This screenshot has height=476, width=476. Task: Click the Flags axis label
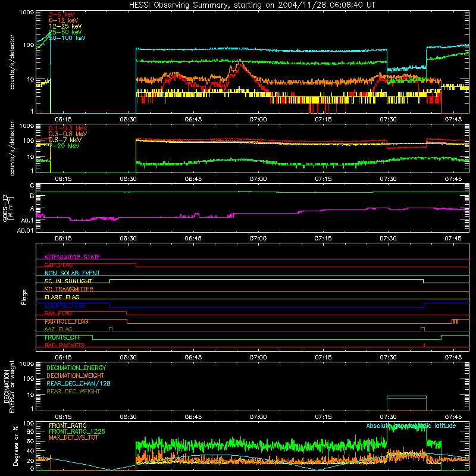coord(24,297)
